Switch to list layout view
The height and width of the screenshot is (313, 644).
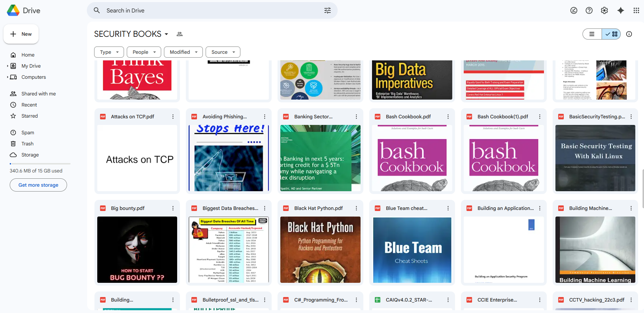pyautogui.click(x=592, y=34)
